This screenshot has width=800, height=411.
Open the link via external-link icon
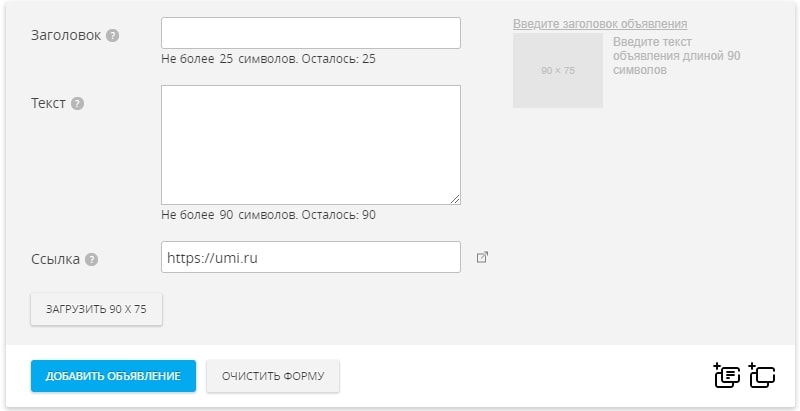pos(482,257)
